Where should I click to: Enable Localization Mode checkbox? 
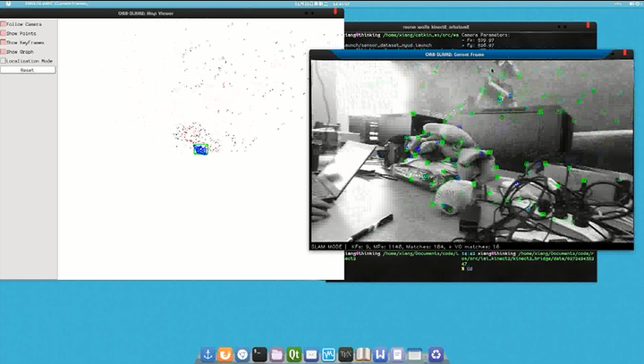point(3,61)
